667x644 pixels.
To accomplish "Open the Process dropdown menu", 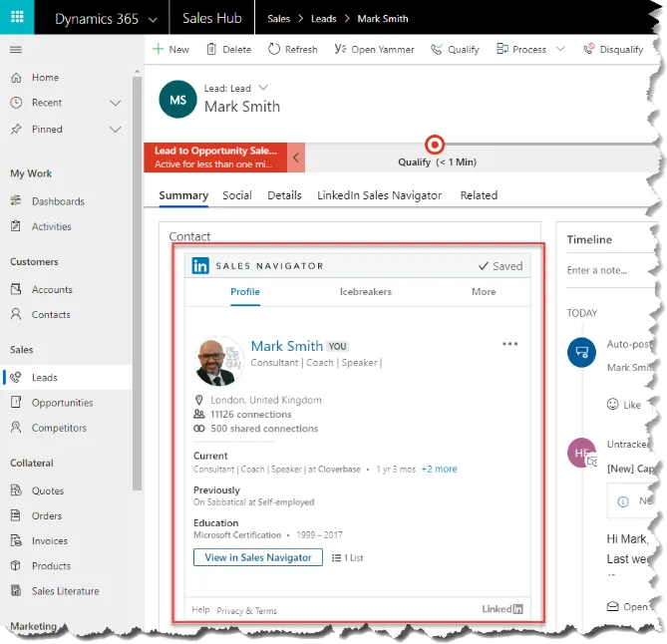I will click(x=559, y=49).
